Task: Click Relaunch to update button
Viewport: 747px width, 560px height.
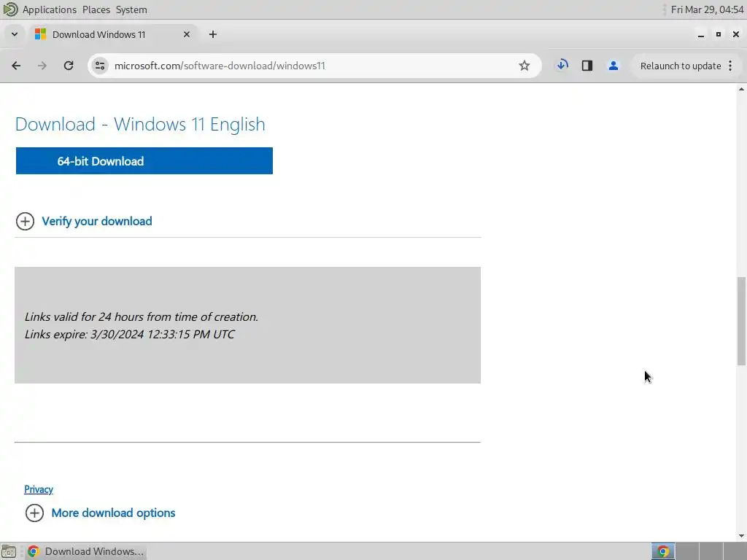Action: point(681,66)
